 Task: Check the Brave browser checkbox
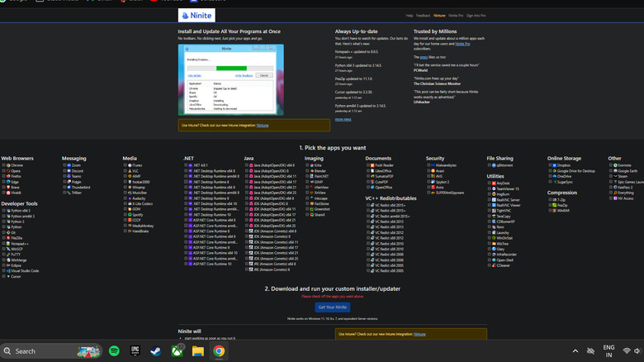[3, 187]
